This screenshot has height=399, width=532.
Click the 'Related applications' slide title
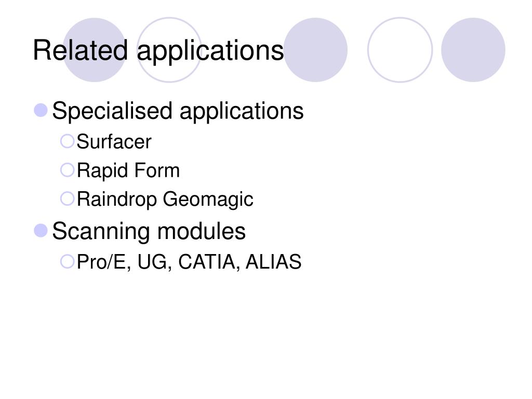tap(158, 50)
